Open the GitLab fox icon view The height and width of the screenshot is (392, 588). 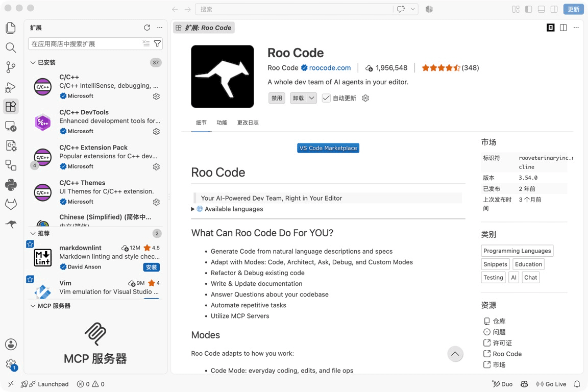11,205
